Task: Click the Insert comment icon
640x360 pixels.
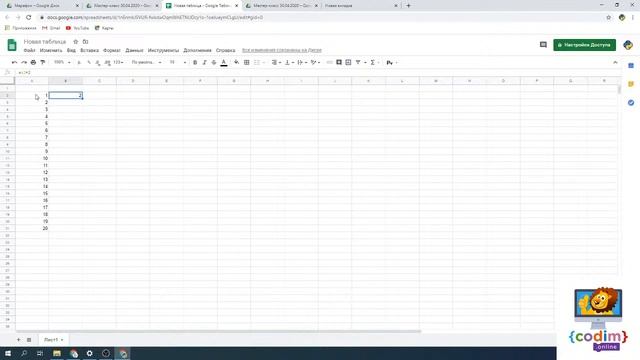Action: point(339,62)
